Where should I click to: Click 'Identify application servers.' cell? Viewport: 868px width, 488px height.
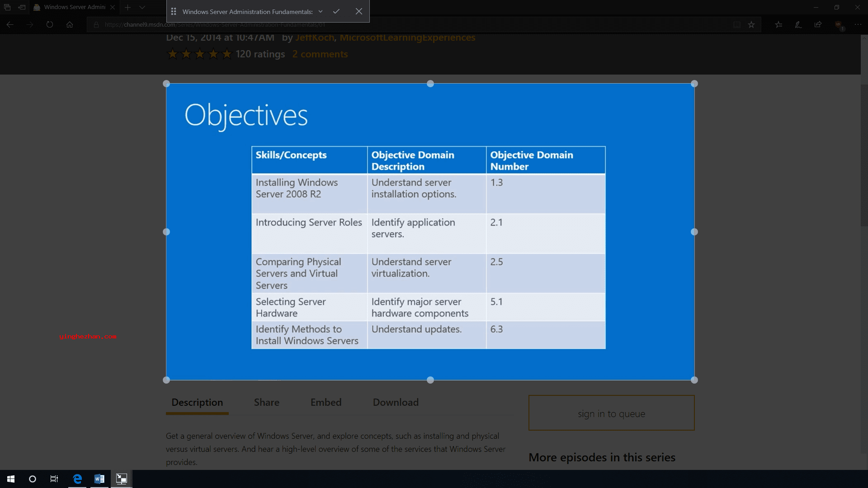click(427, 234)
